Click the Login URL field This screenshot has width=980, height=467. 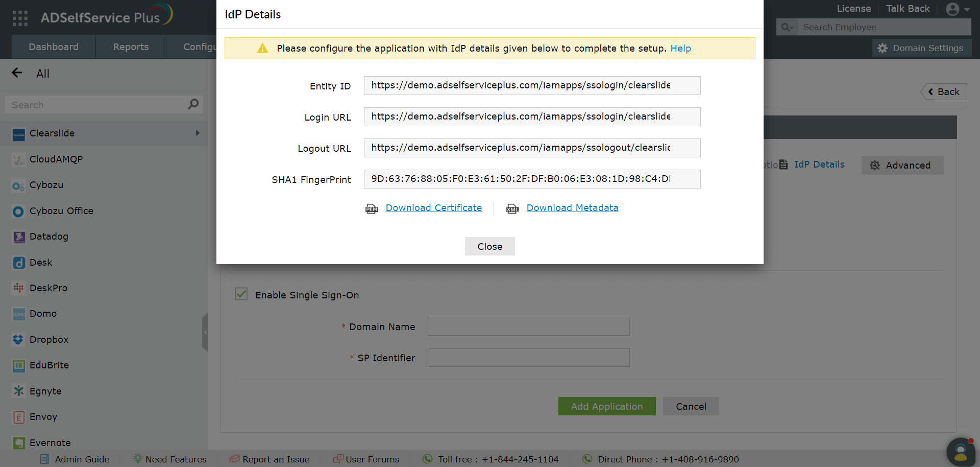tap(532, 117)
